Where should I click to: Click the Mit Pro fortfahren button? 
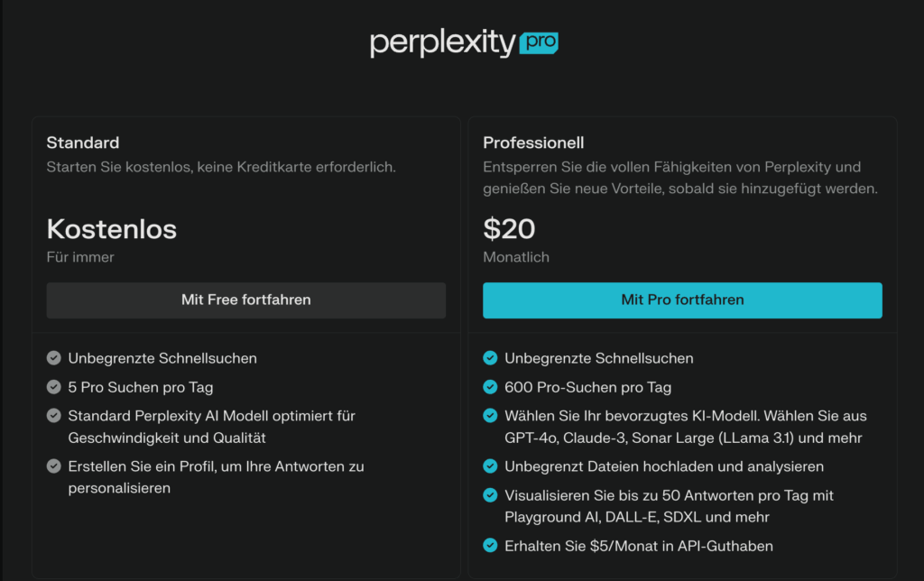[682, 300]
